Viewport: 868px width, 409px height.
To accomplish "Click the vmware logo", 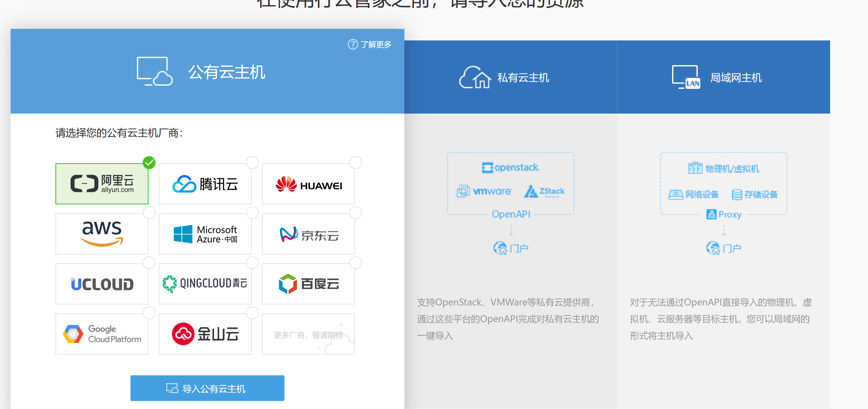I will pos(484,191).
